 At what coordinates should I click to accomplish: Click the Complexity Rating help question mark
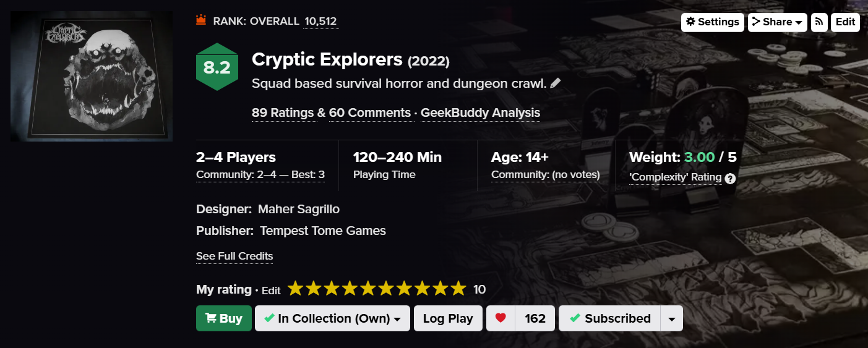(730, 179)
